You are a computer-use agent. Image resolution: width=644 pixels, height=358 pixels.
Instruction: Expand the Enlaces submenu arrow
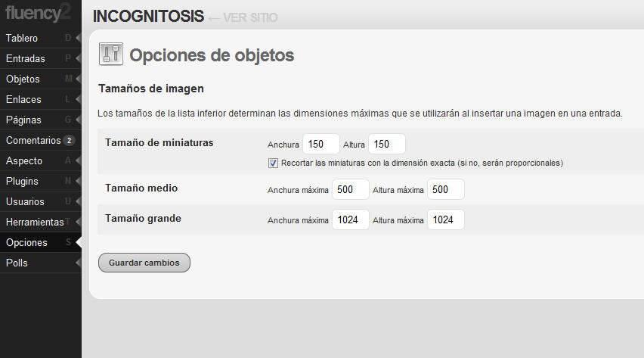pos(78,99)
